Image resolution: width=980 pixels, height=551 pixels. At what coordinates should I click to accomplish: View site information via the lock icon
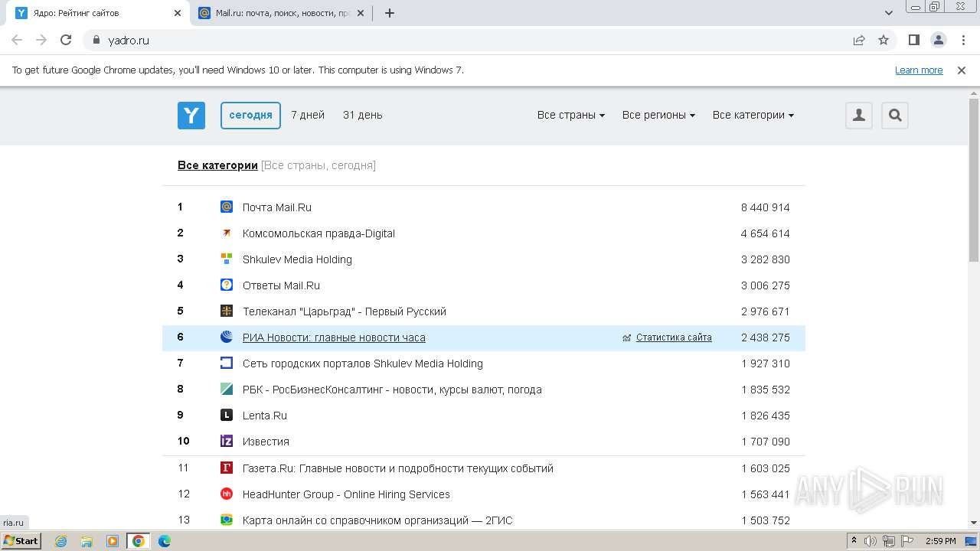96,40
